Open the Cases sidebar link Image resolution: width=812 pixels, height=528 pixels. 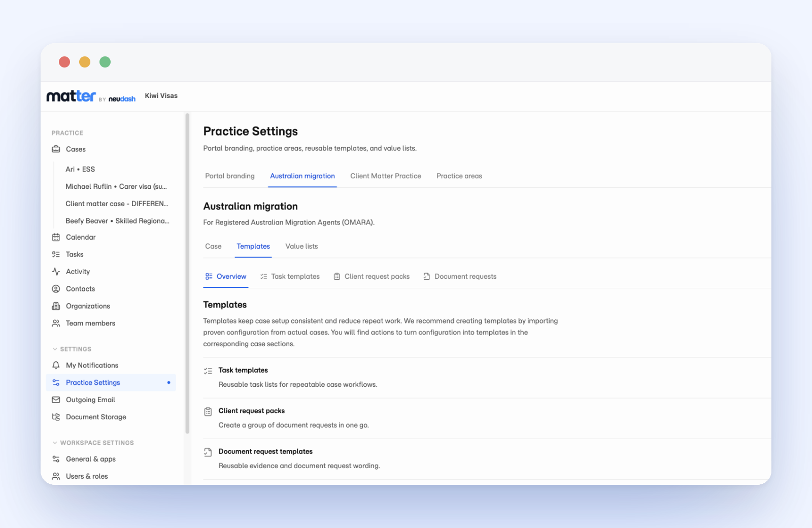point(111,149)
